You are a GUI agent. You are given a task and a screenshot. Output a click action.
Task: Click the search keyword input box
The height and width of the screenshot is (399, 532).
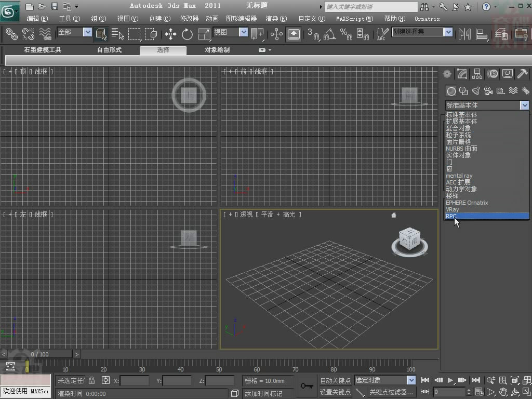[x=371, y=6]
